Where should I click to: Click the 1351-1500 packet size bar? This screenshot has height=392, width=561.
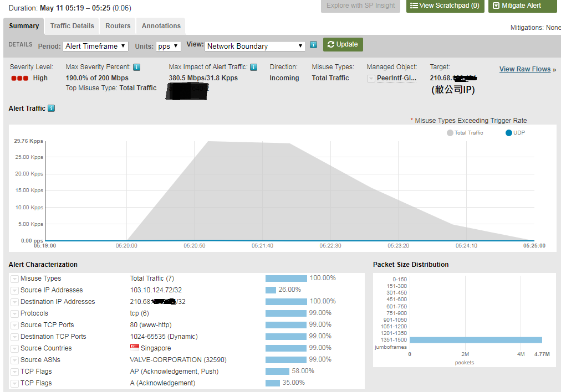[x=476, y=340]
